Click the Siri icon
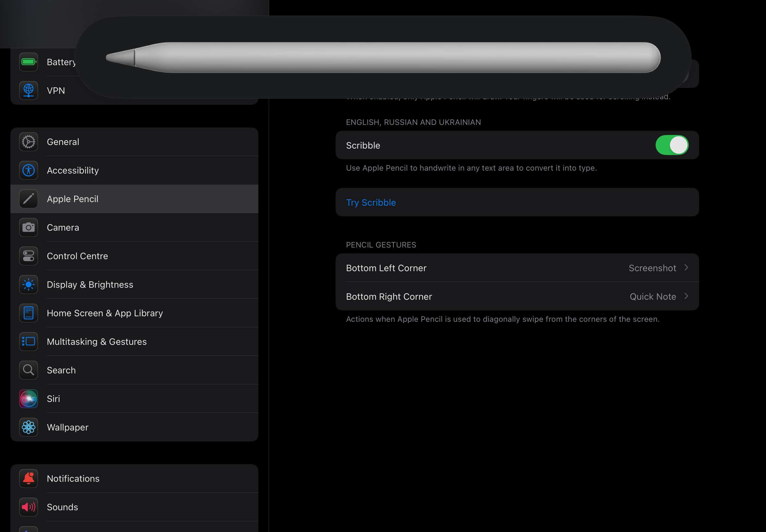 click(x=28, y=399)
